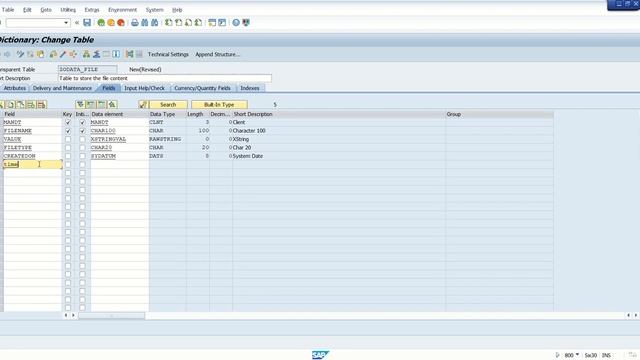The height and width of the screenshot is (360, 640).
Task: Check Initial Values checkbox for CREATEDON
Action: [82, 156]
